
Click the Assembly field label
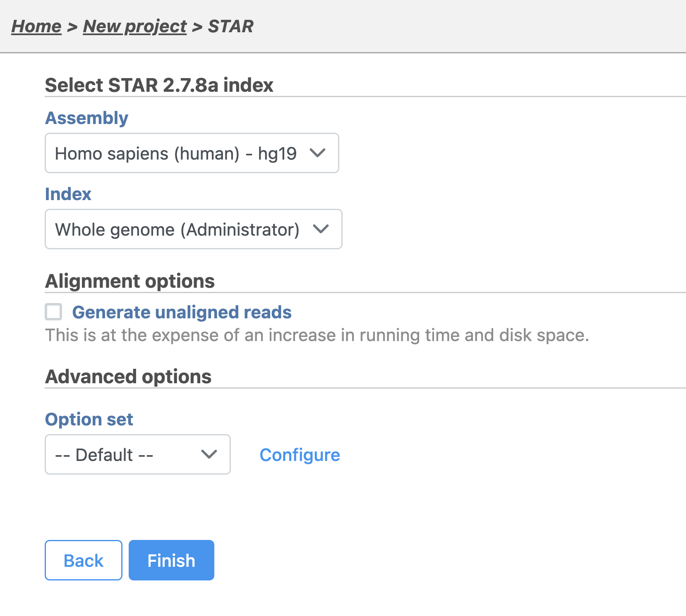coord(86,118)
